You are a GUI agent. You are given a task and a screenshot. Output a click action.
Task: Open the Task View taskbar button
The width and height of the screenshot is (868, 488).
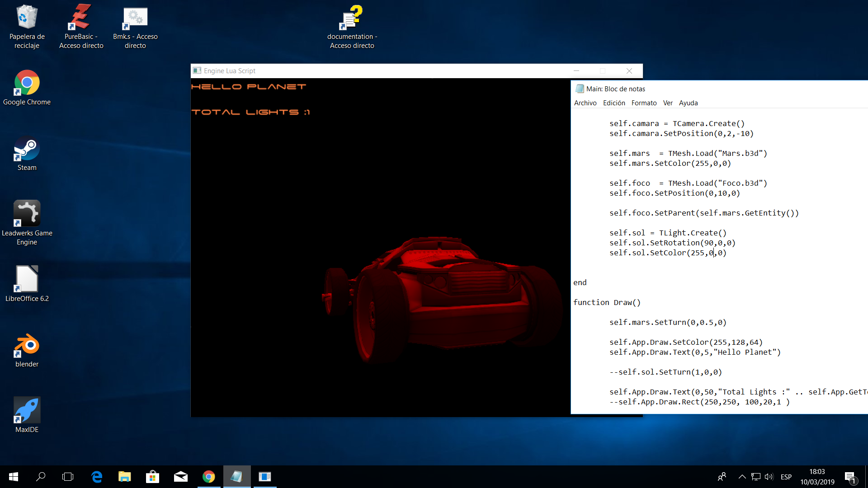tap(68, 477)
